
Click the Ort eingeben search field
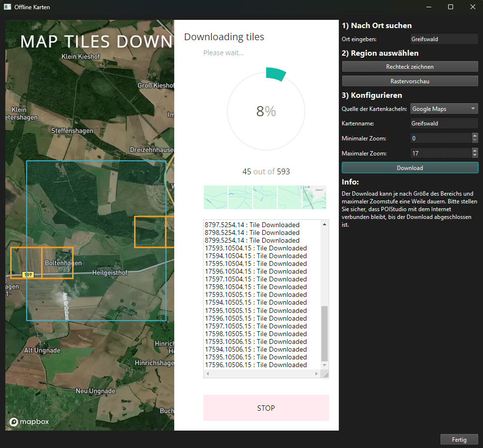point(444,39)
